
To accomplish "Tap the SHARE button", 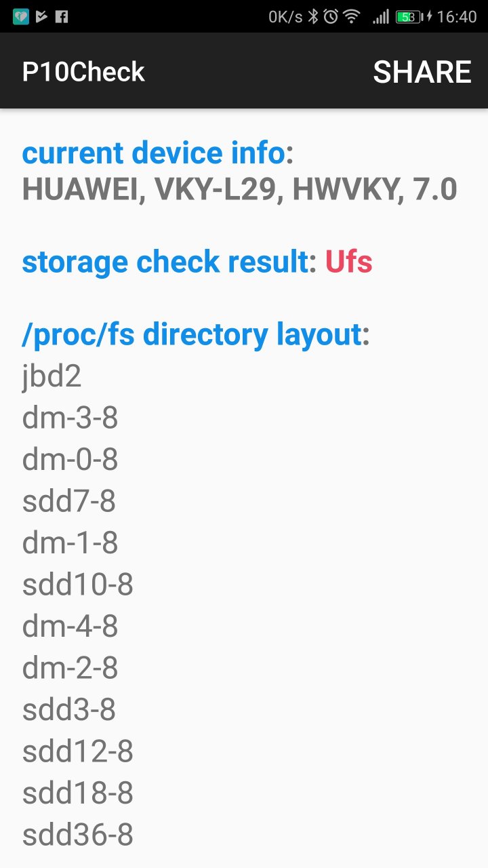I will click(x=422, y=72).
